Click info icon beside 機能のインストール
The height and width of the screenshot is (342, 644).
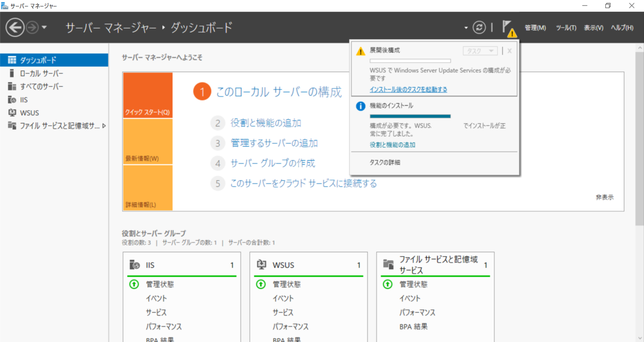(x=361, y=106)
